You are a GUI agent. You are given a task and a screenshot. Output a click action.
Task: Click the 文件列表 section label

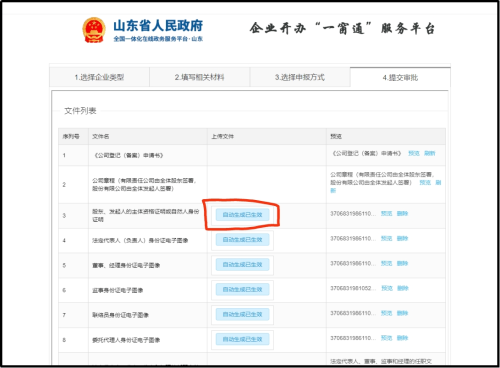pyautogui.click(x=80, y=111)
